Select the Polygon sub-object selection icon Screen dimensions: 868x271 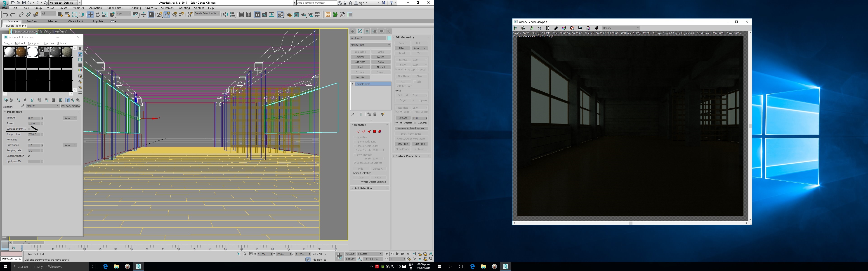click(374, 131)
